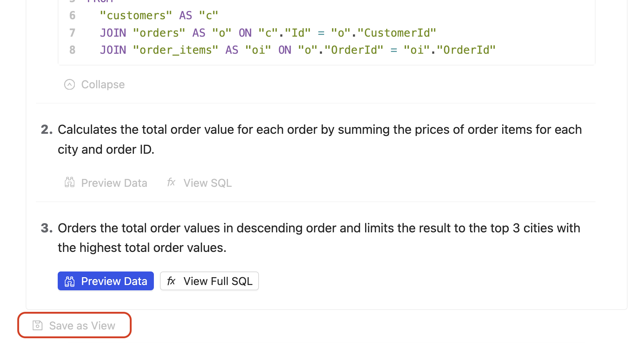This screenshot has height=343, width=644.
Task: Click the circled chevron-up Collapse icon
Action: (x=69, y=84)
